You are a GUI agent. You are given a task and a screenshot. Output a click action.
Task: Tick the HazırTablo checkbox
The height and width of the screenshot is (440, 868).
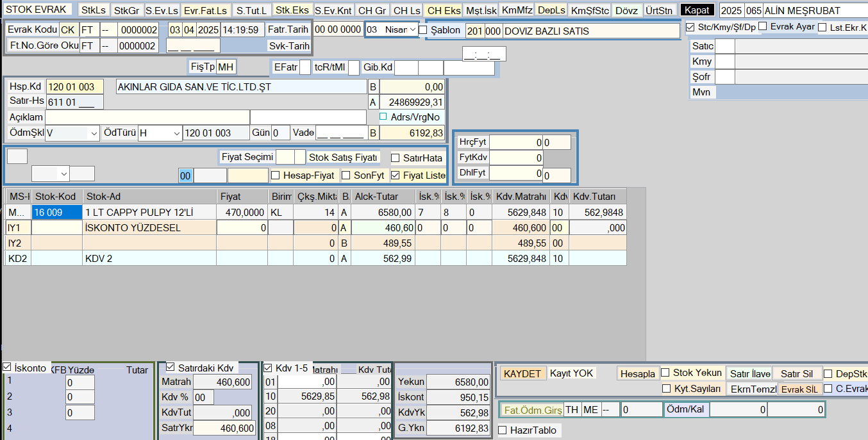pyautogui.click(x=503, y=430)
